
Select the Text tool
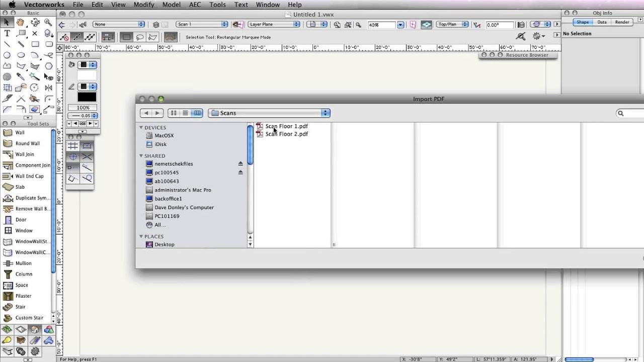click(7, 33)
